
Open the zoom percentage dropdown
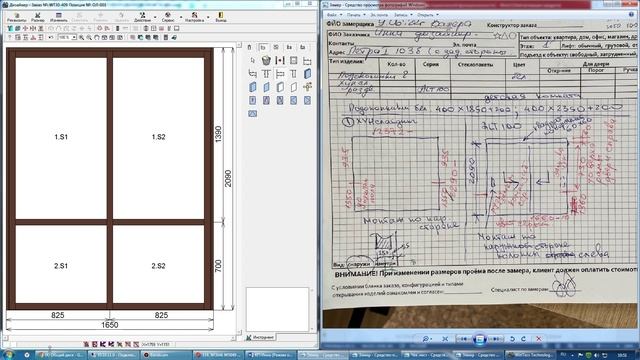click(74, 37)
